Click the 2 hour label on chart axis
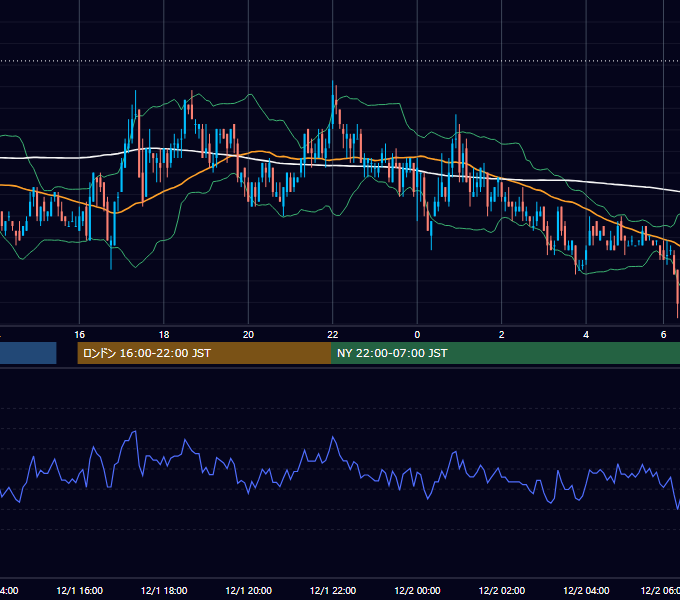Screen dimensions: 680x600 (x=501, y=335)
